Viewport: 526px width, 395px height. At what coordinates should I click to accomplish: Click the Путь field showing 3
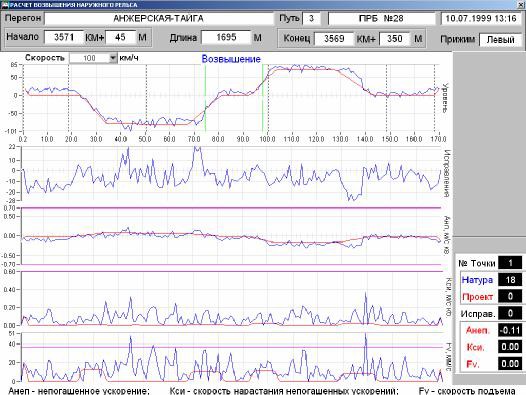[311, 18]
